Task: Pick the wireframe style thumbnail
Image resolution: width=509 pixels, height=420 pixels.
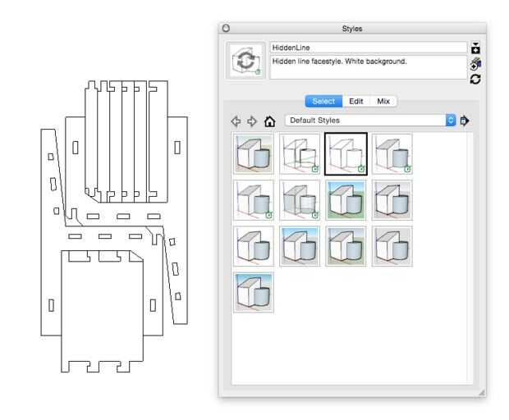Action: point(300,153)
